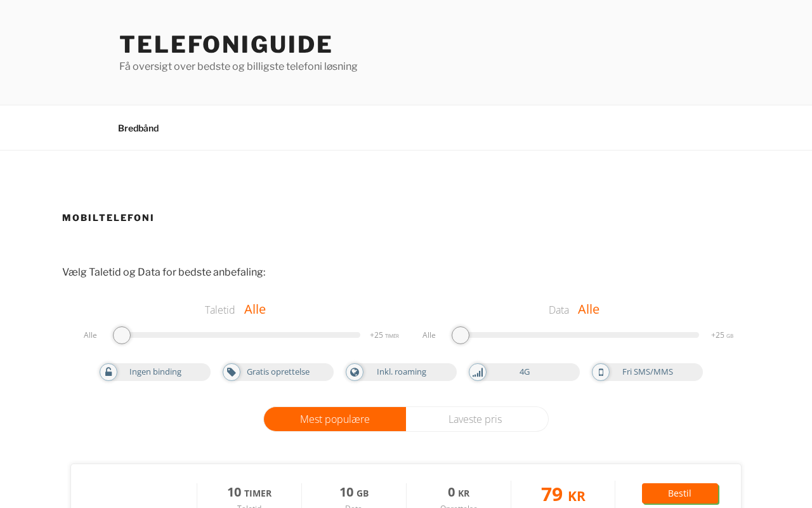Click the 10 GB data value
Screen dimensions: 812x508
(x=354, y=493)
